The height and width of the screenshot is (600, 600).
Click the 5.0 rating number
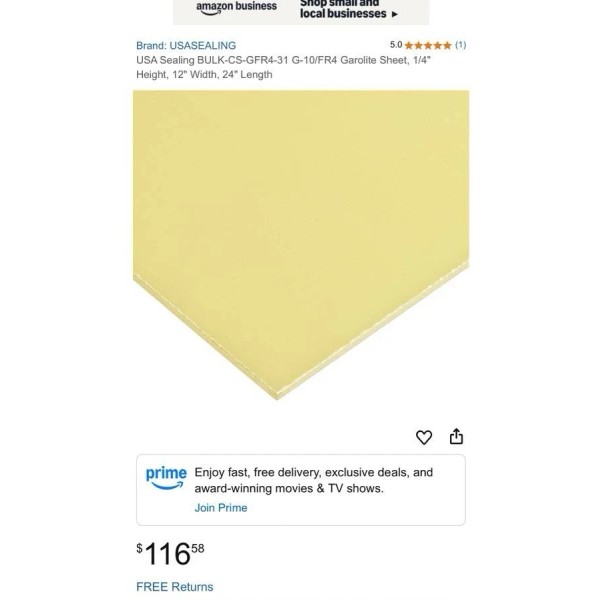tap(396, 45)
